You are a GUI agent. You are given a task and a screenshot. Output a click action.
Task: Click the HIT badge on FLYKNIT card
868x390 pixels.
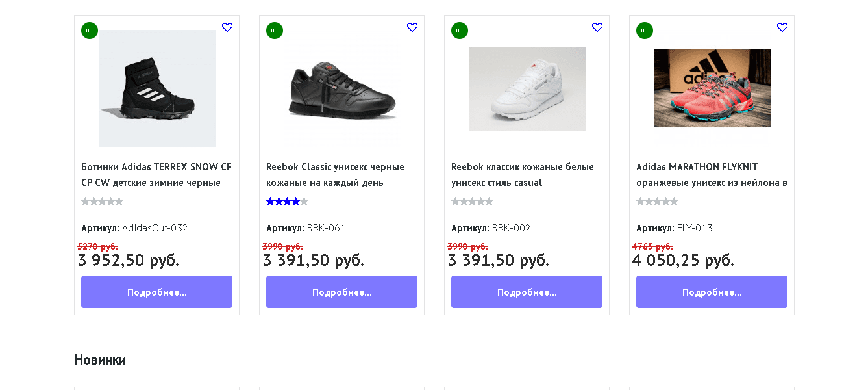pyautogui.click(x=644, y=30)
